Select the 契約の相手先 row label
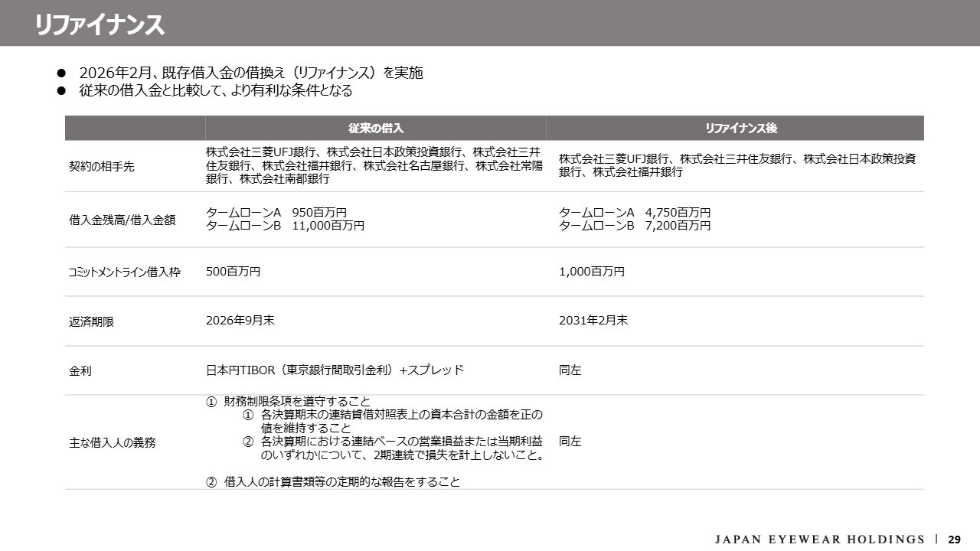This screenshot has width=980, height=551. pos(102,166)
